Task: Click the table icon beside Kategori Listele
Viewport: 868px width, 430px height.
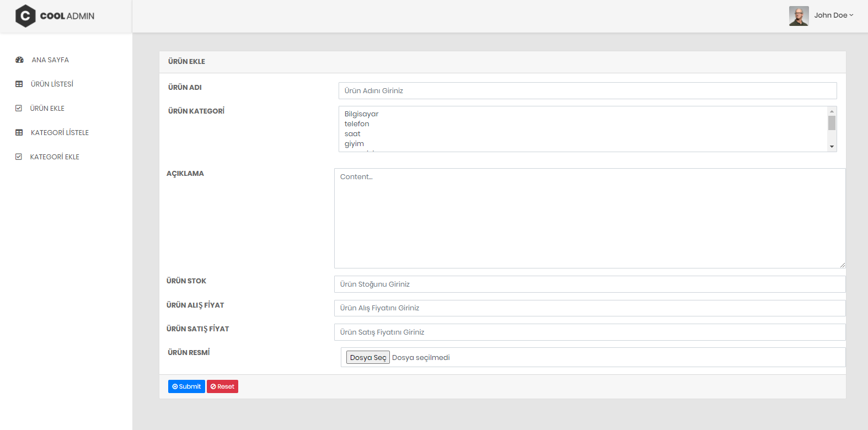Action: (19, 133)
